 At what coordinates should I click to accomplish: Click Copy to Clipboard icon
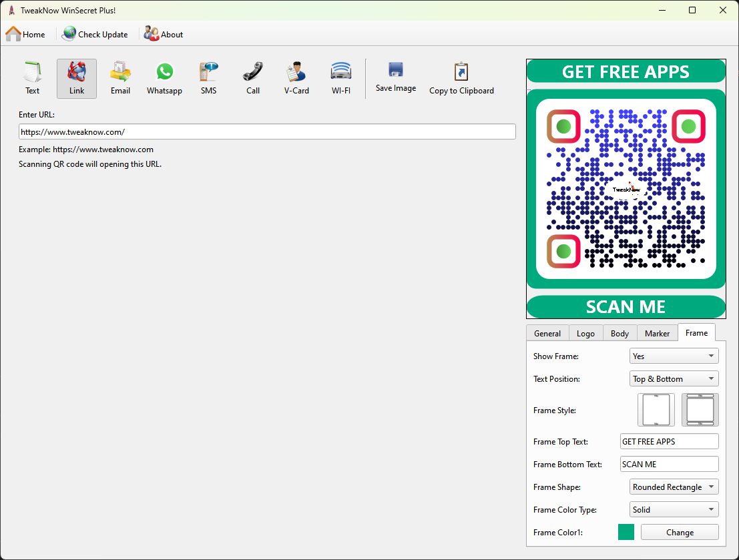(461, 78)
